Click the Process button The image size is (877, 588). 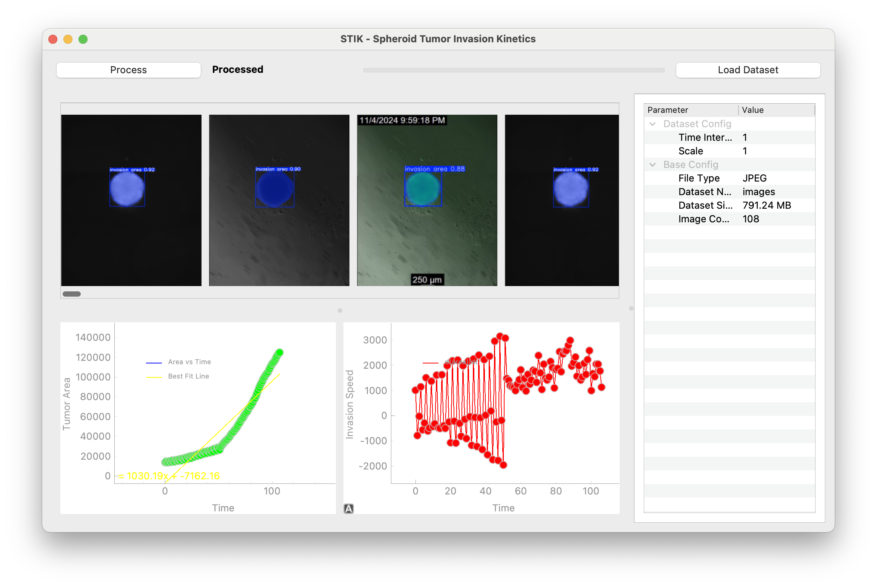coord(128,70)
